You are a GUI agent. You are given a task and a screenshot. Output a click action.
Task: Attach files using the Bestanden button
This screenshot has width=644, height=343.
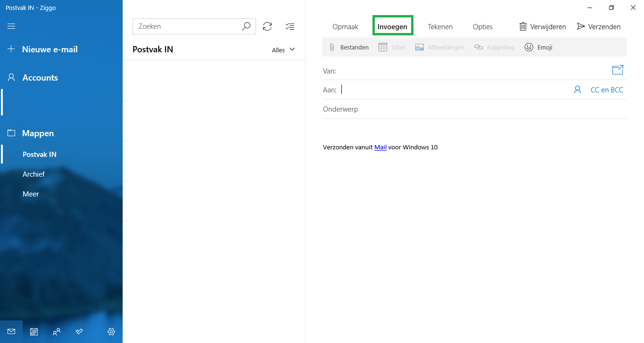tap(349, 47)
